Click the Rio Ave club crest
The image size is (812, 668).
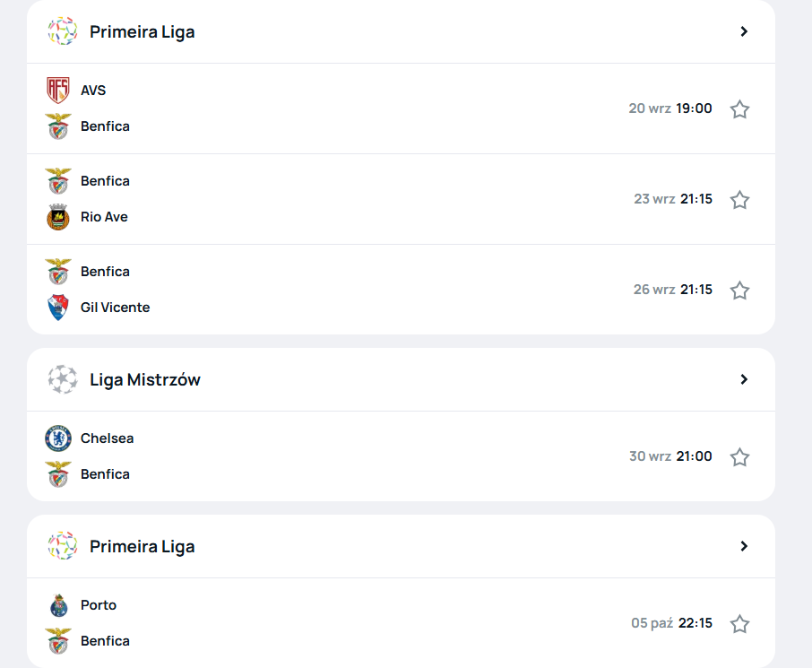click(x=58, y=217)
